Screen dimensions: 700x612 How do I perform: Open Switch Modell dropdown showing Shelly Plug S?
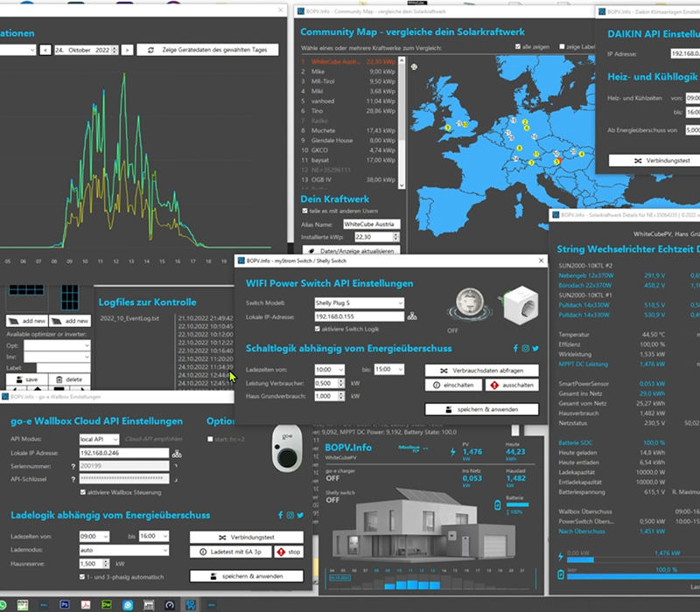click(x=359, y=303)
